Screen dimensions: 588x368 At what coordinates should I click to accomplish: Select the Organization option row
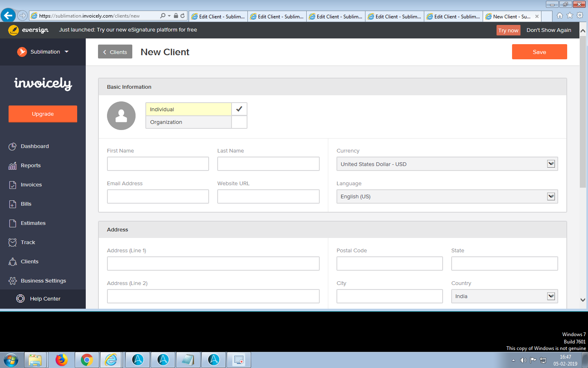(188, 122)
